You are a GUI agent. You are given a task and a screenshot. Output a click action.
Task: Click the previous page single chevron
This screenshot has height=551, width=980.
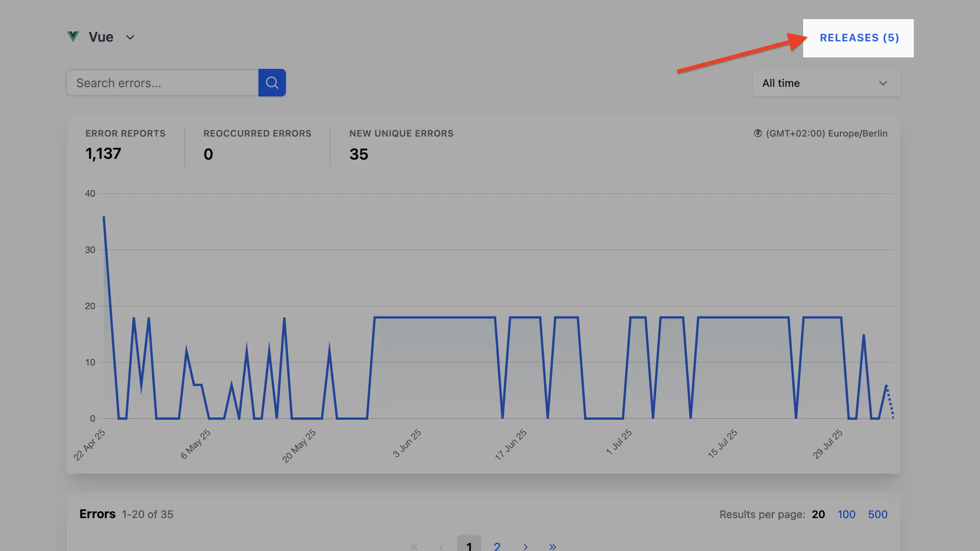point(441,546)
